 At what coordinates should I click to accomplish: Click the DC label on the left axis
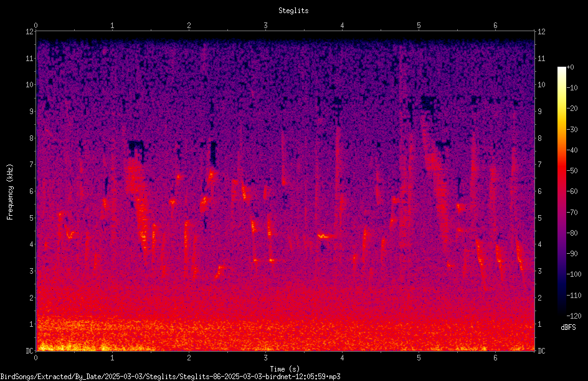pos(29,351)
